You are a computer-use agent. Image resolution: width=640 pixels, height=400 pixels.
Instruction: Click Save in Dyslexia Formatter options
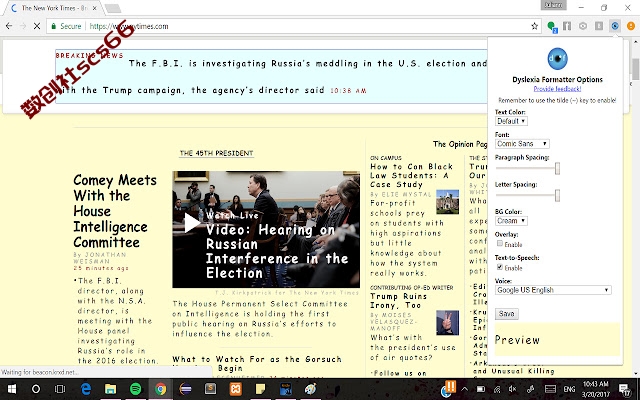(507, 313)
